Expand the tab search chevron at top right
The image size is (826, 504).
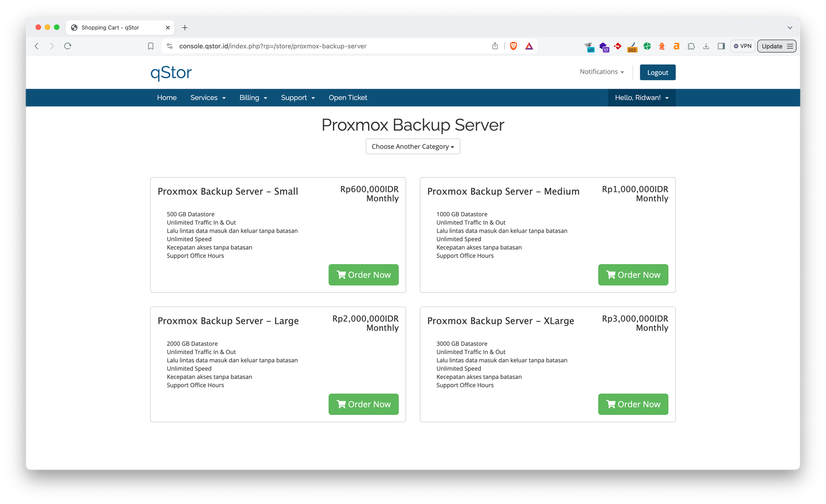click(x=790, y=28)
